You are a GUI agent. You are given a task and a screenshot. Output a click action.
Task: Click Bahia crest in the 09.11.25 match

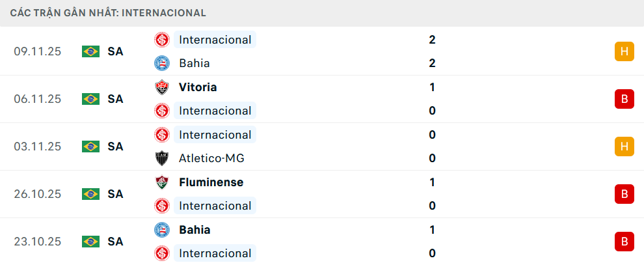tap(161, 63)
